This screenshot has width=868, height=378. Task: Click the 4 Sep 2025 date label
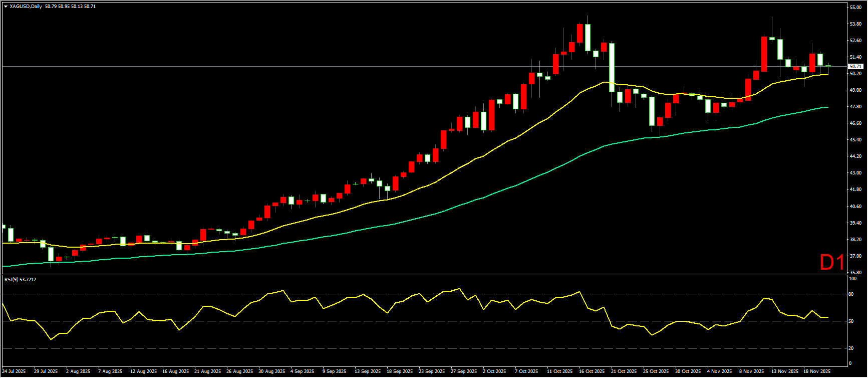[303, 371]
